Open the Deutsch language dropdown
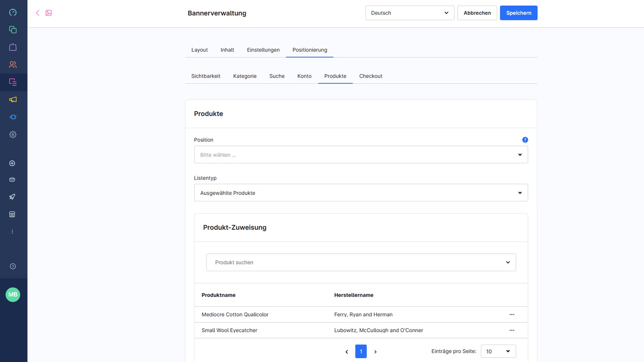 point(410,13)
